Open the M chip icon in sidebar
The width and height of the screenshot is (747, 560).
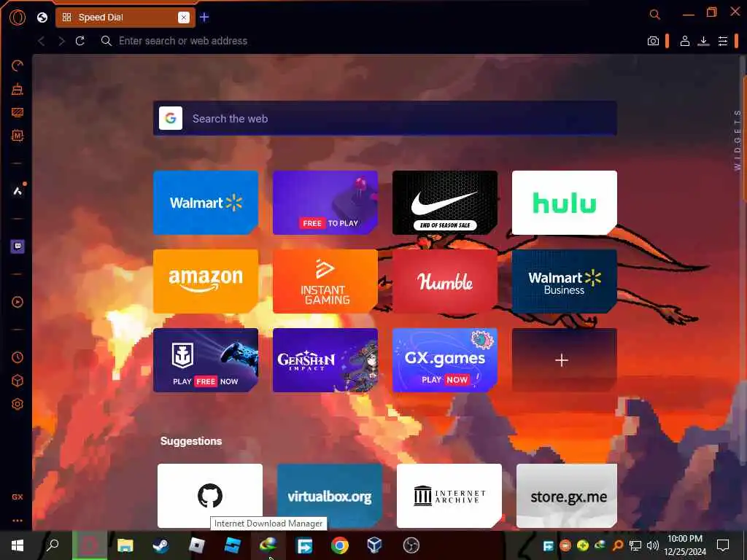(x=18, y=136)
